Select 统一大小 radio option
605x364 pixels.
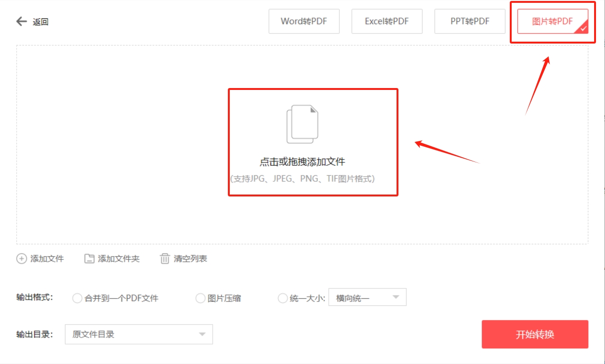pos(282,298)
